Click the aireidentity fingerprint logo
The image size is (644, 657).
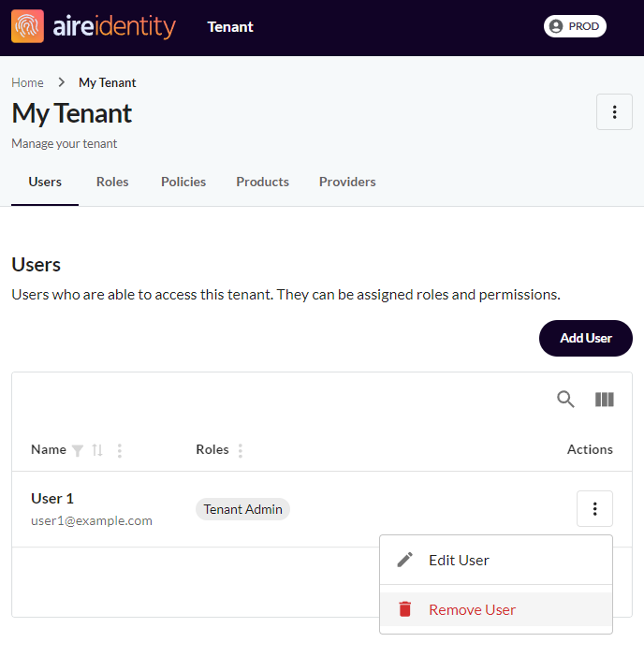tap(27, 26)
